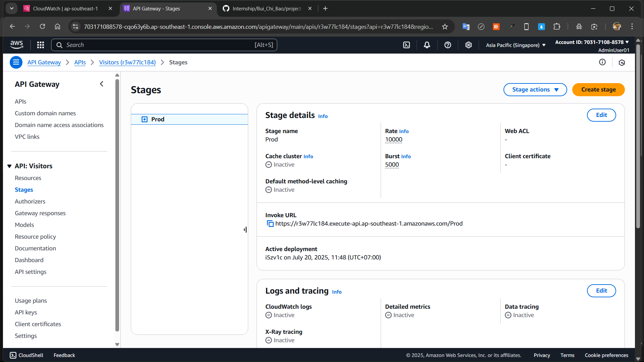Close the API Gateway - Stages tab
The height and width of the screenshot is (362, 644).
[x=210, y=8]
